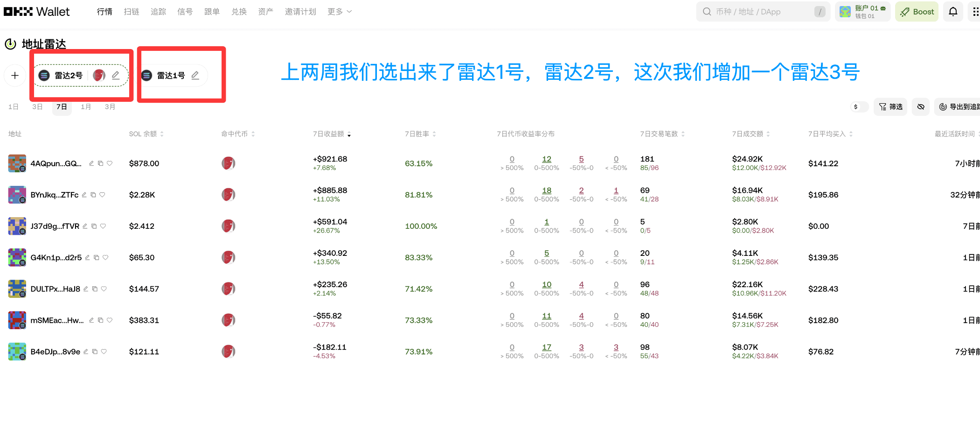Screen dimensions: 980x438
Task: Open the 追踪 nav item
Action: 158,12
